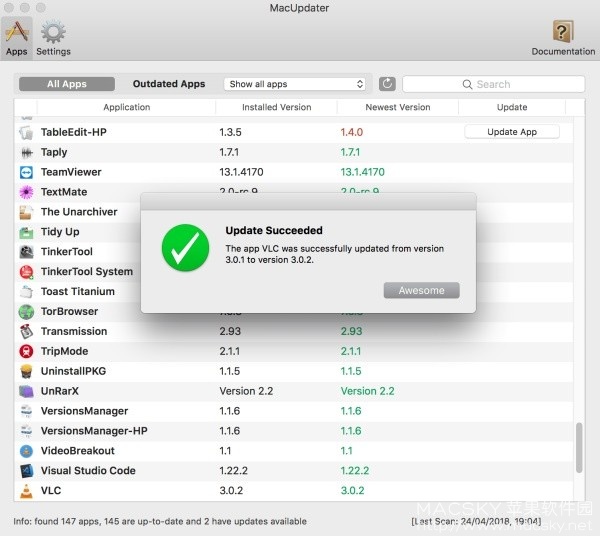Dismiss dialog with the Awesome button

tap(422, 290)
